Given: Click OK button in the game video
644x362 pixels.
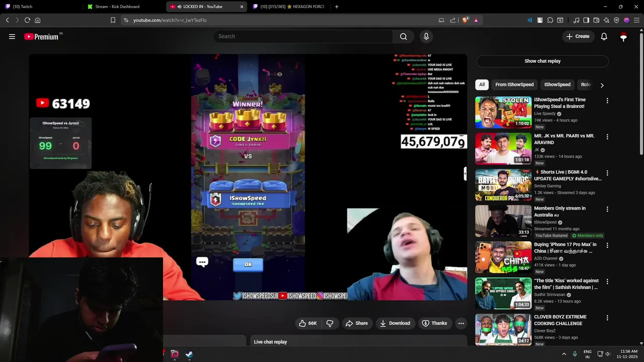Looking at the screenshot, I should pos(248,264).
